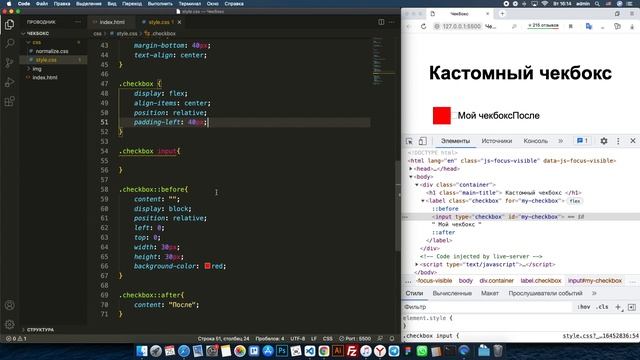Click the red color swatch on line 66
The image size is (640, 360).
(x=207, y=266)
